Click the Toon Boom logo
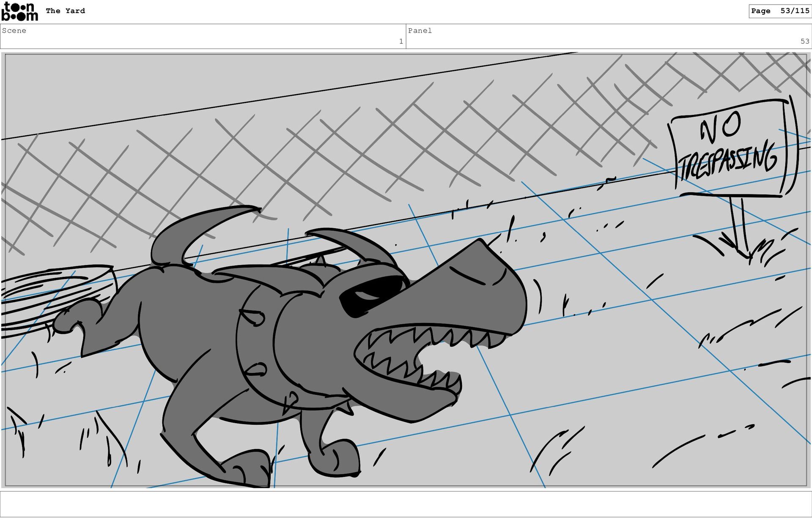This screenshot has width=812, height=525. click(x=19, y=11)
